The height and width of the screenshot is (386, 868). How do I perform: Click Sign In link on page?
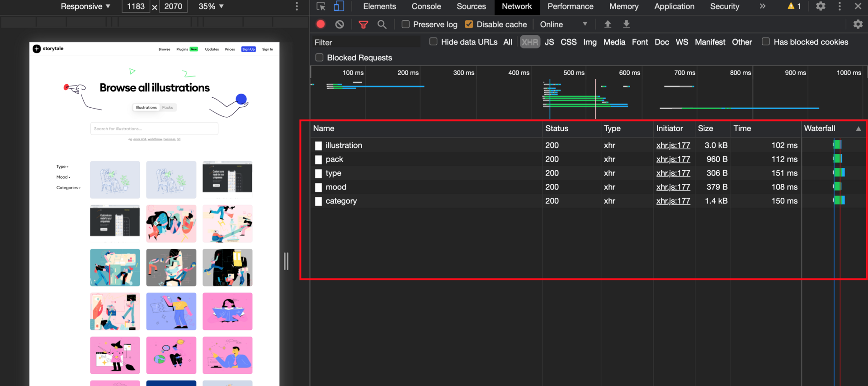point(268,49)
